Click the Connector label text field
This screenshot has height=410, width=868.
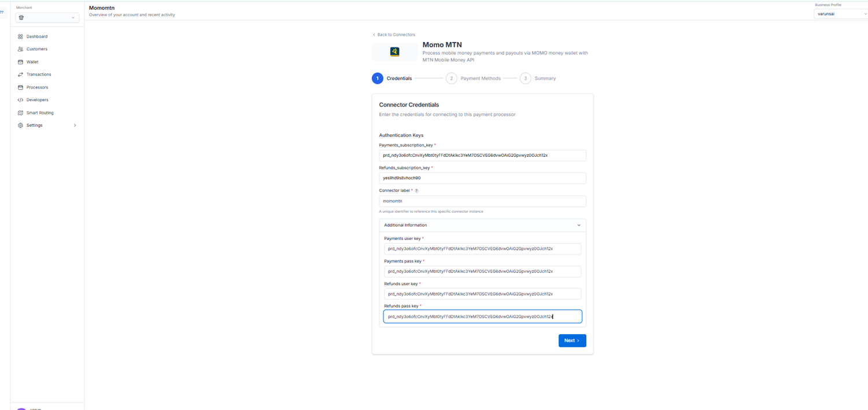pos(482,201)
